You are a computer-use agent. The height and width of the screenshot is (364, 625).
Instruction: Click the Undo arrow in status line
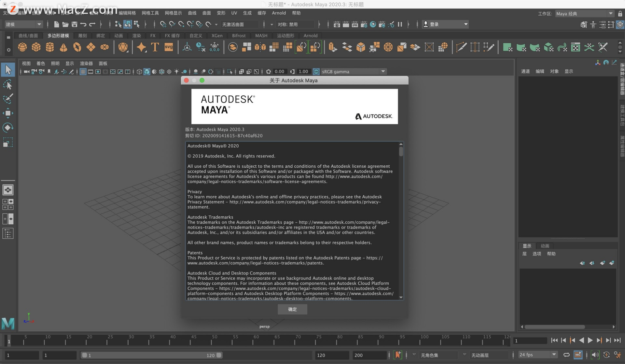click(83, 24)
